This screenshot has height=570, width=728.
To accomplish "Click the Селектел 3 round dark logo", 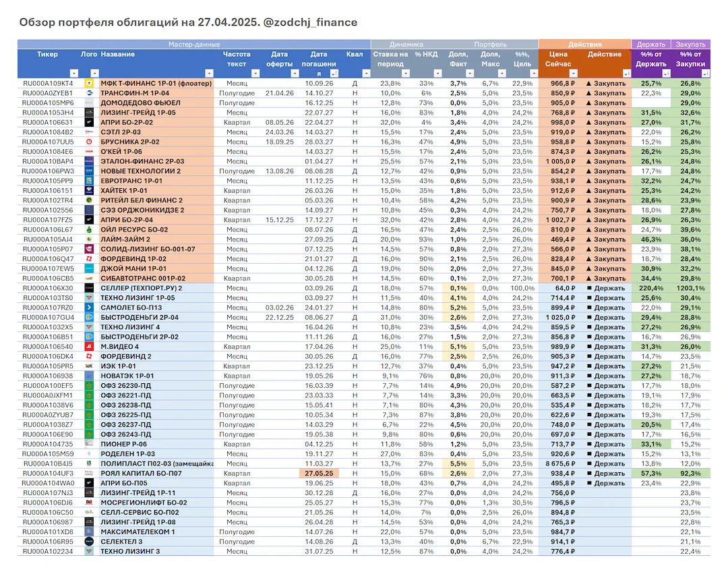I will (89, 542).
